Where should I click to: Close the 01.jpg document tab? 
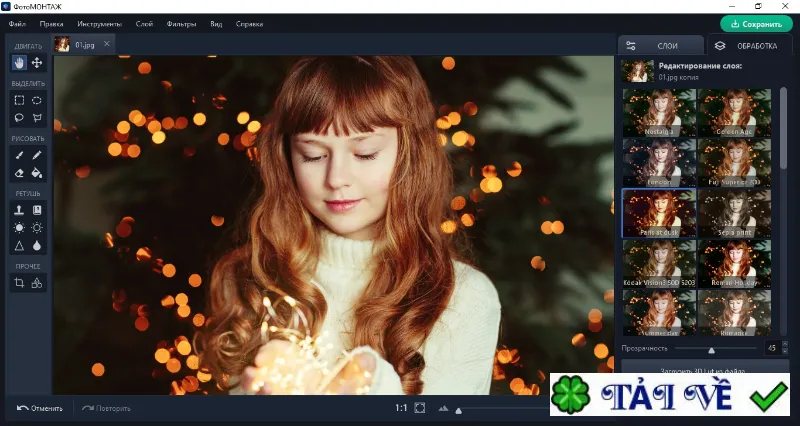pyautogui.click(x=107, y=44)
